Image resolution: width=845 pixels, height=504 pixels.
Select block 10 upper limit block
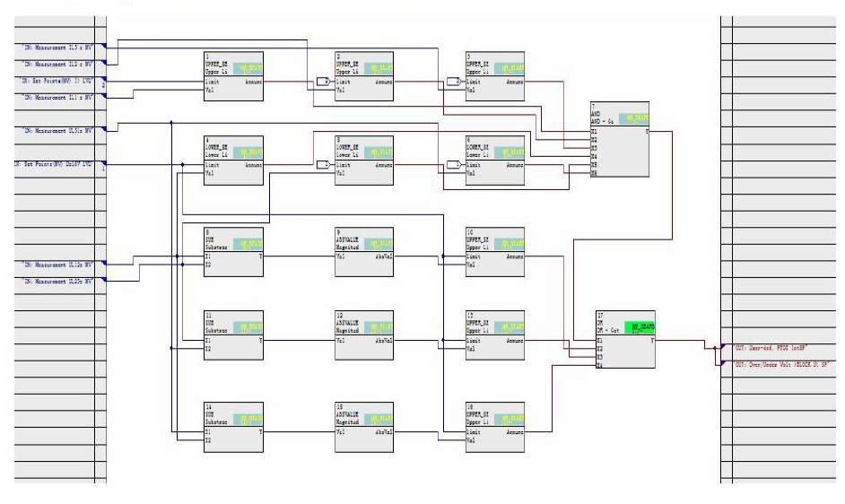click(x=495, y=252)
